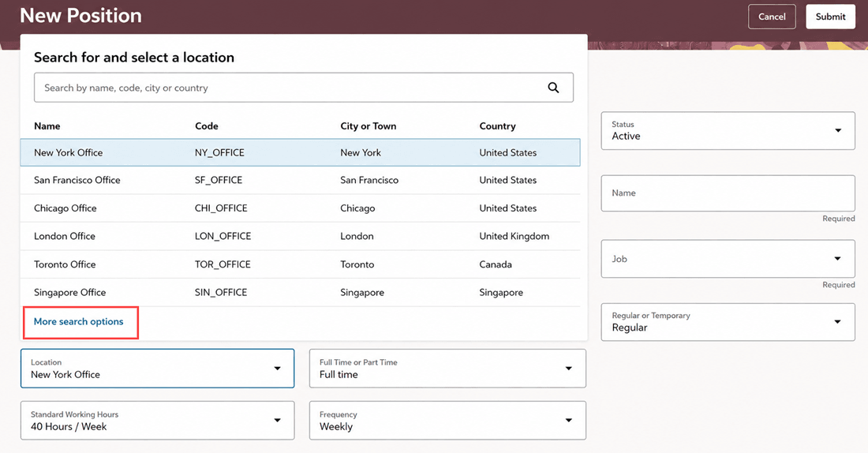Select the Toronto Office row
Image resolution: width=868 pixels, height=453 pixels.
coord(300,264)
